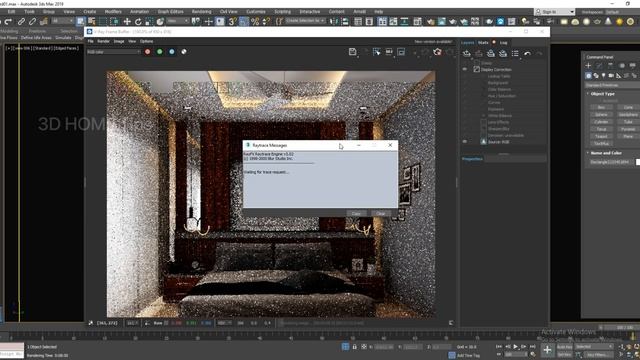Click the undo arrow in VFB layers
Screen dimensions: 640x360
[527, 53]
